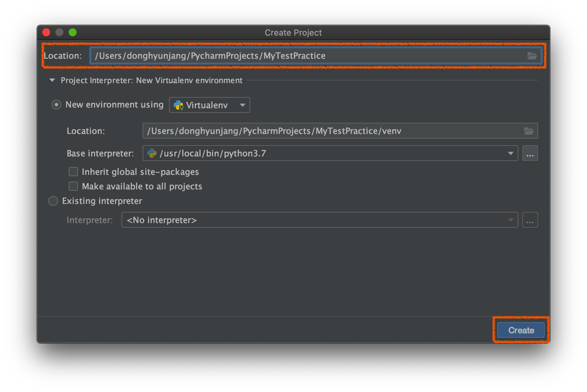Viewport: 587px width, 392px height.
Task: Click the Project Interpreter: New Virtualenv environment label
Action: tap(152, 81)
